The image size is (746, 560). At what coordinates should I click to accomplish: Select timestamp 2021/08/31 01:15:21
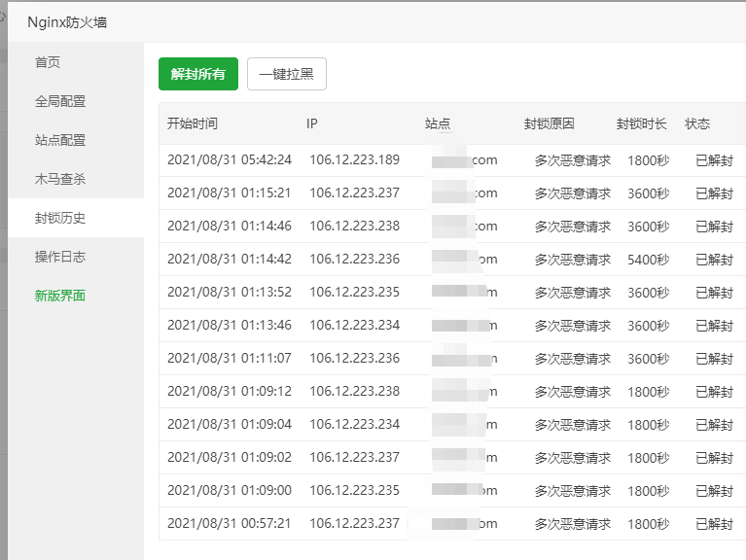pyautogui.click(x=229, y=192)
